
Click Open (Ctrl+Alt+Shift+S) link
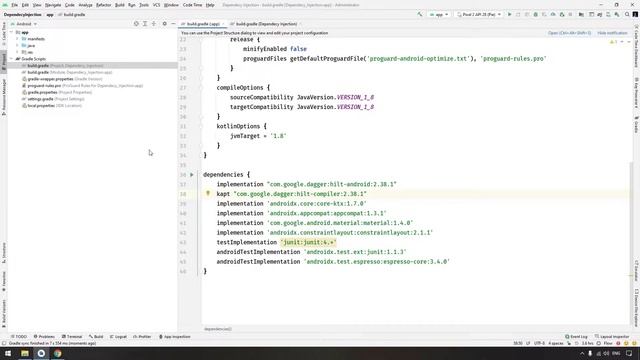coord(569,33)
